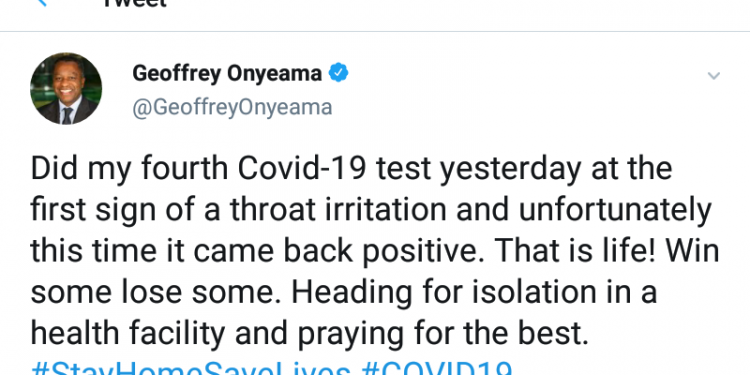
Task: Go back using the header arrow
Action: coord(41,2)
